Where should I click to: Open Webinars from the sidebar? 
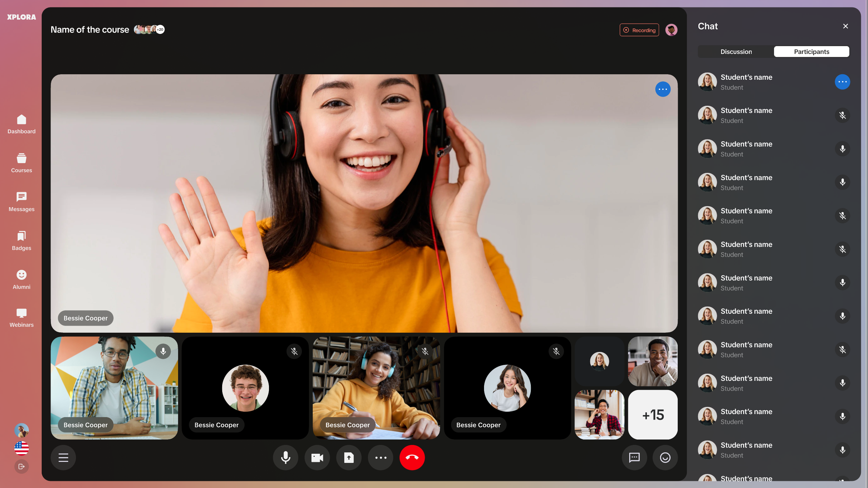point(21,318)
